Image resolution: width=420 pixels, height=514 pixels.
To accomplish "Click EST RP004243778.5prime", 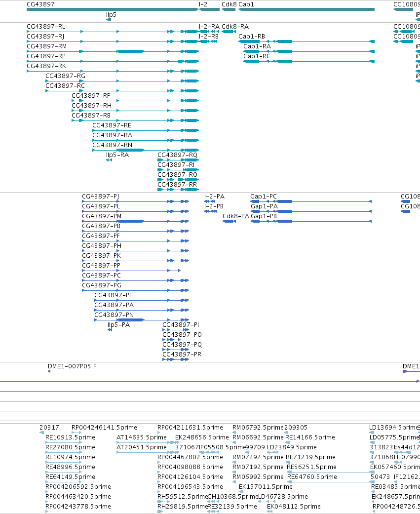I will [47, 512].
